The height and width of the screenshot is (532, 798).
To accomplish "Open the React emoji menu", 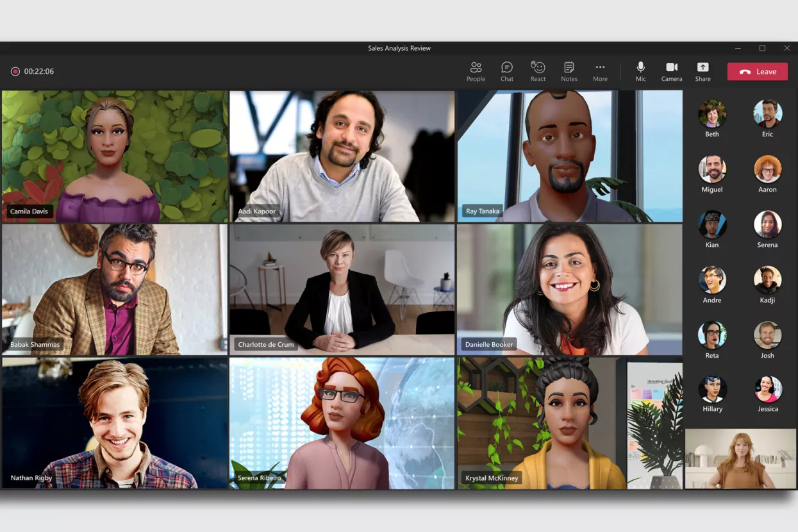I will [538, 71].
